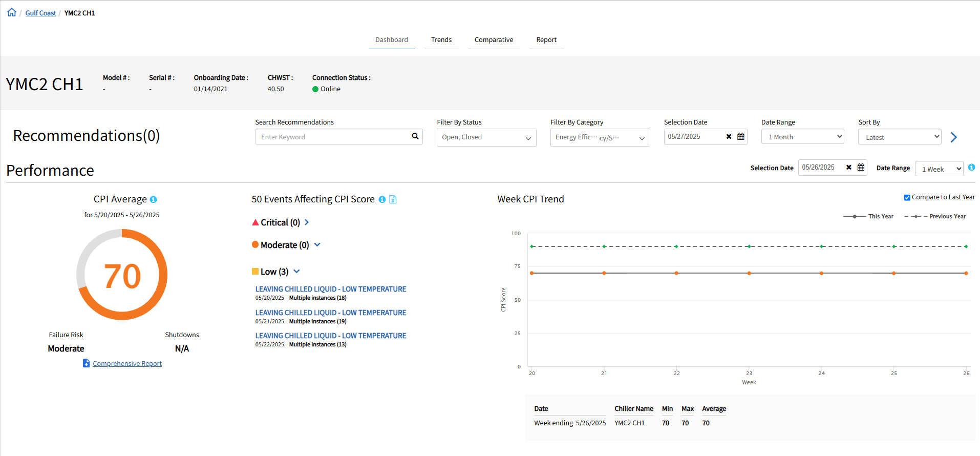Click the search magnifier icon in Search Recommendations
The width and height of the screenshot is (980, 456).
[x=415, y=136]
